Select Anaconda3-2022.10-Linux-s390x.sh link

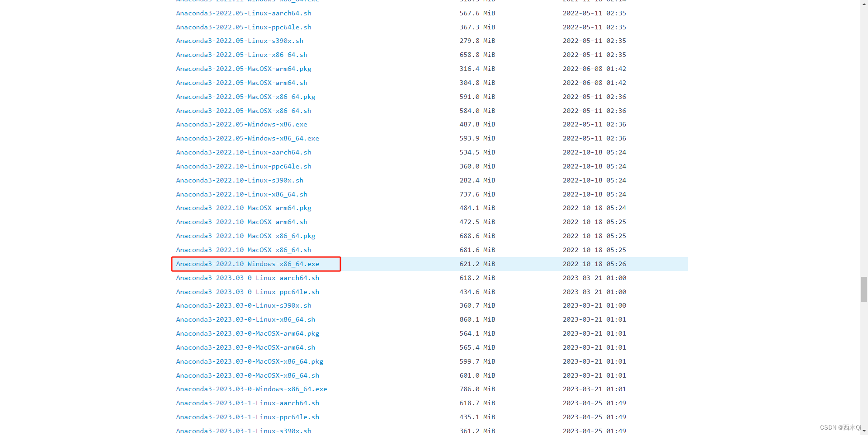240,180
